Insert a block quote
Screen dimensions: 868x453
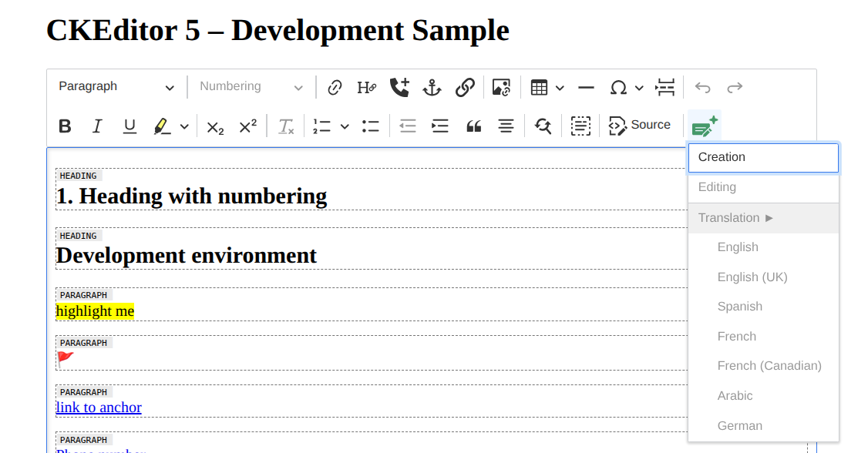(x=473, y=126)
